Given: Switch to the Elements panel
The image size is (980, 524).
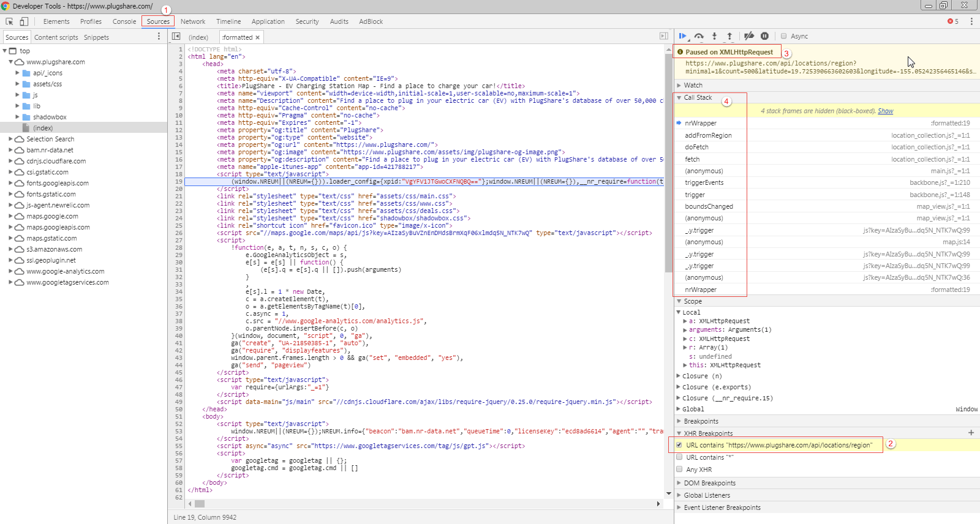Looking at the screenshot, I should click(x=56, y=21).
